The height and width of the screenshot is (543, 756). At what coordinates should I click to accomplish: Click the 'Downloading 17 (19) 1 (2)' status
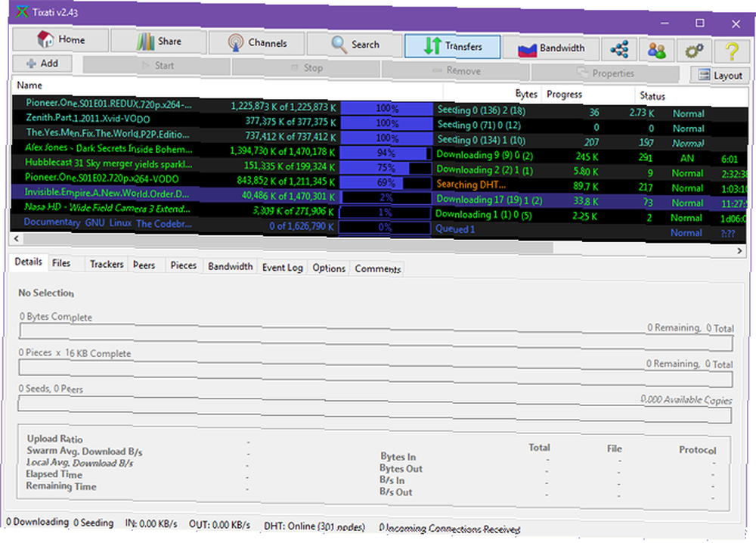489,200
